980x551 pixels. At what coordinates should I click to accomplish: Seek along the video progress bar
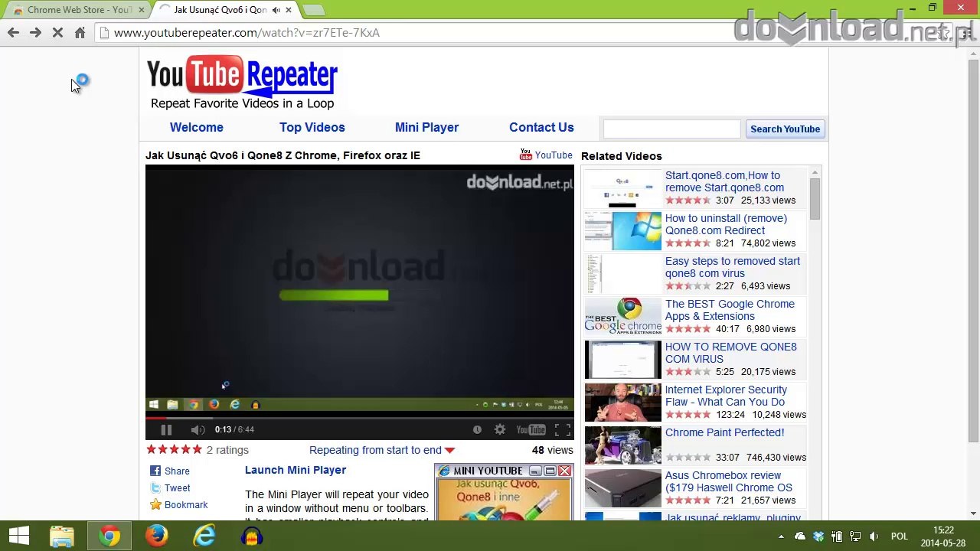(360, 418)
